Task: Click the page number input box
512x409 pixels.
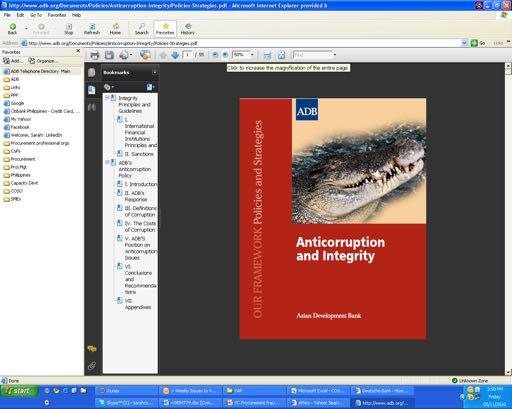Action: (x=188, y=55)
